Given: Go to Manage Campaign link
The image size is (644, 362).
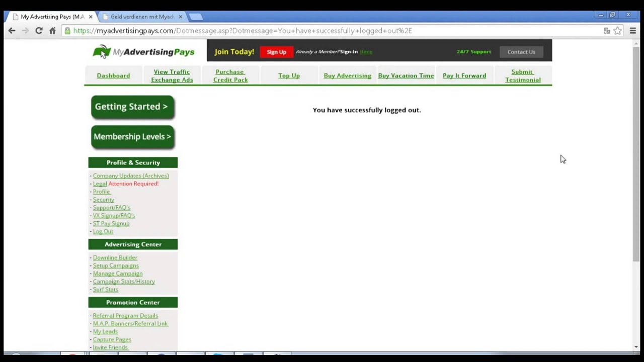Looking at the screenshot, I should pos(117,274).
